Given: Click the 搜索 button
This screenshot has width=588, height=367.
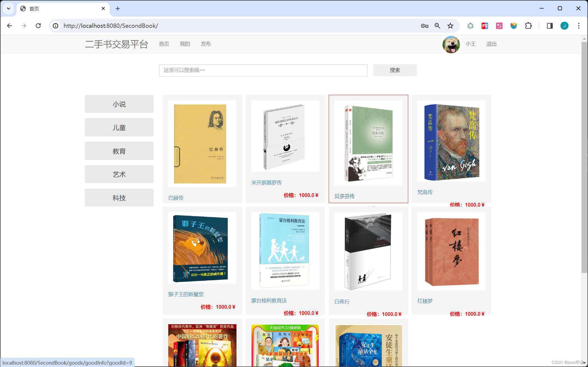Looking at the screenshot, I should (395, 70).
